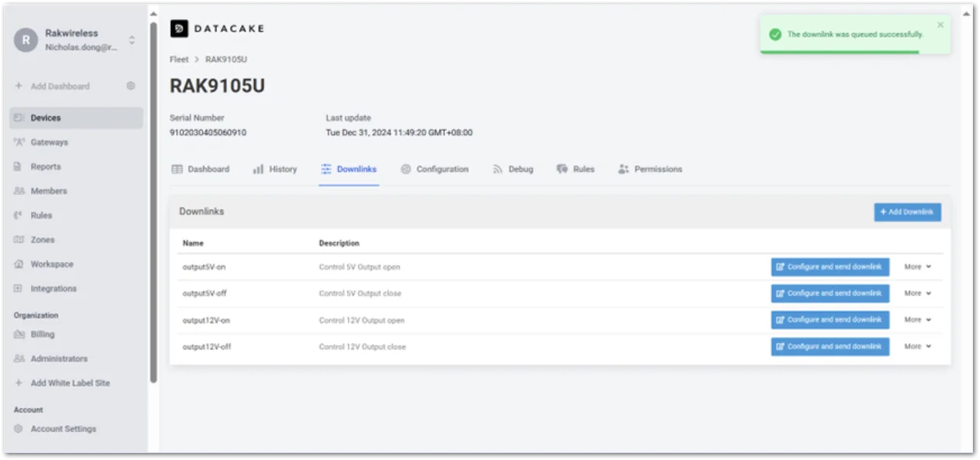This screenshot has height=460, width=980.
Task: Open the workspace switcher arrows
Action: click(x=132, y=41)
